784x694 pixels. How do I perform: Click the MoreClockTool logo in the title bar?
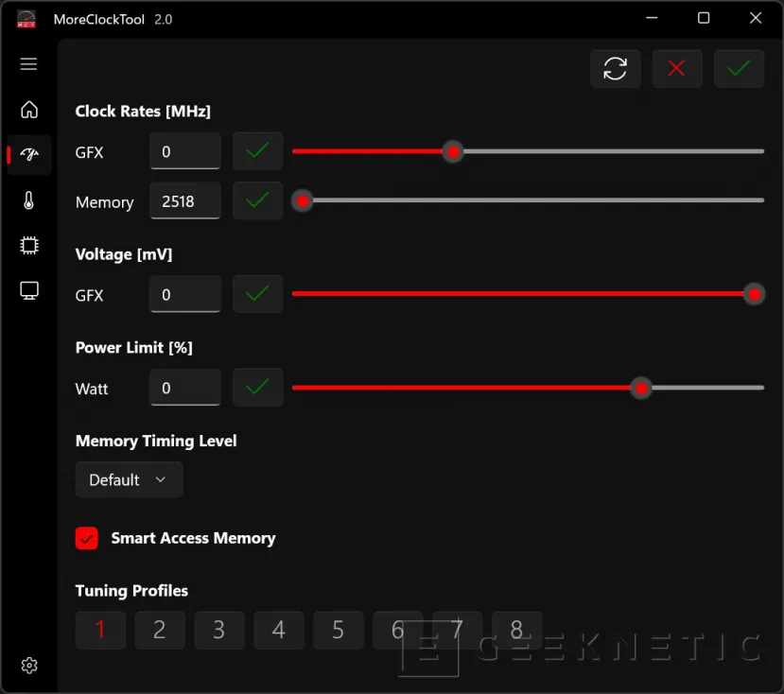[26, 18]
